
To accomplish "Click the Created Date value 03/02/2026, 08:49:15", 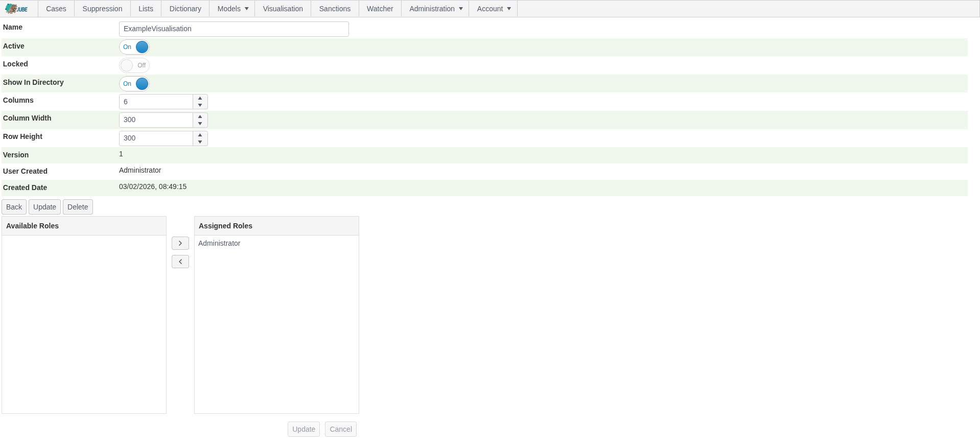I will click(153, 186).
